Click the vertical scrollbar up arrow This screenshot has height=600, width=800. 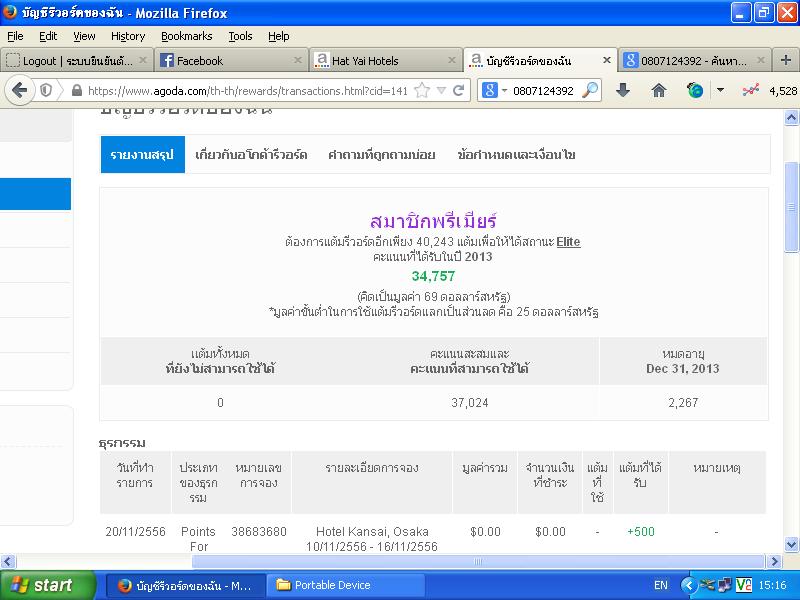791,118
